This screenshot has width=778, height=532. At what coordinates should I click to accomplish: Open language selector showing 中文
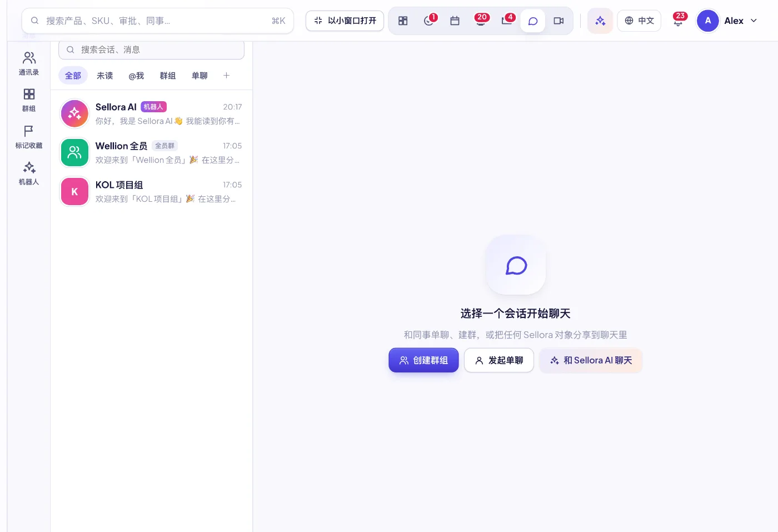click(x=639, y=21)
